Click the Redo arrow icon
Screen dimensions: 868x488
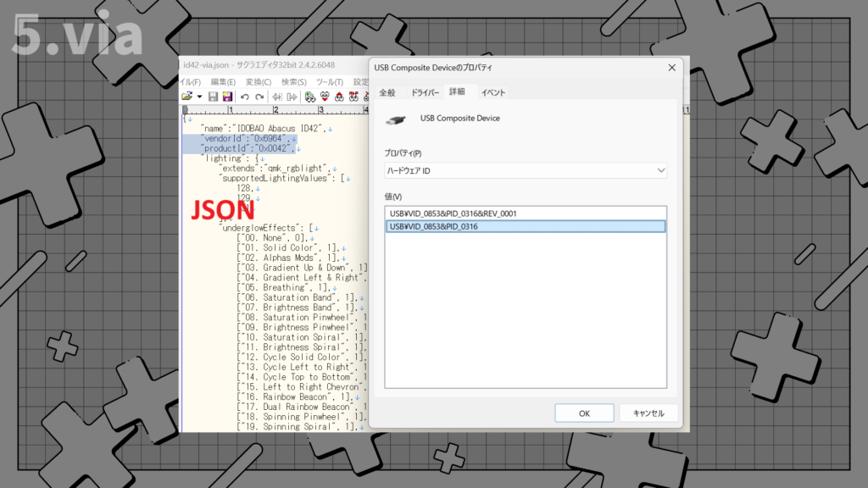[x=258, y=97]
